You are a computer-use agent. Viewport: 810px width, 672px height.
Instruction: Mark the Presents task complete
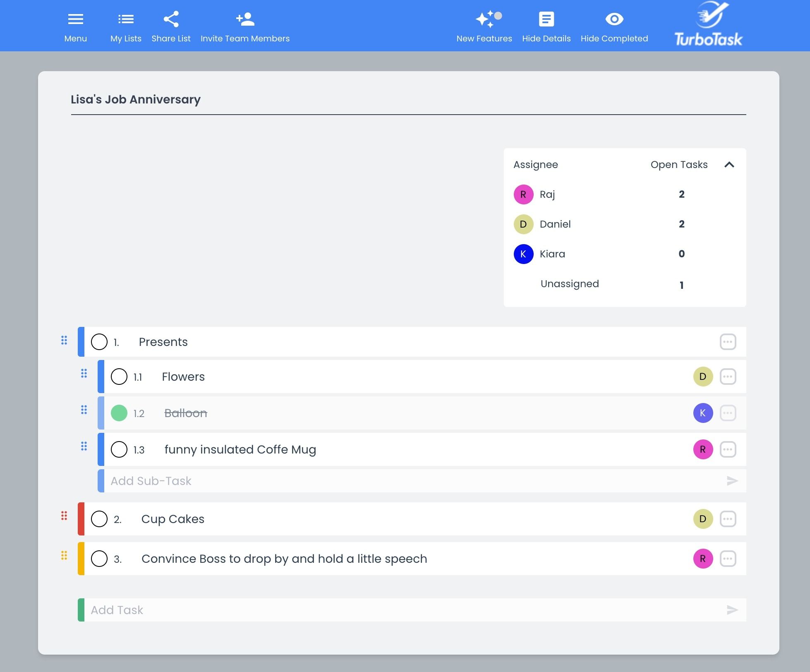pos(99,342)
